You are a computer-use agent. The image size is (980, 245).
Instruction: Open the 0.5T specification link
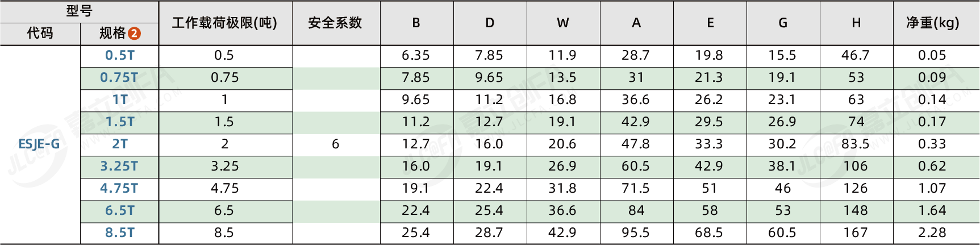(x=120, y=55)
